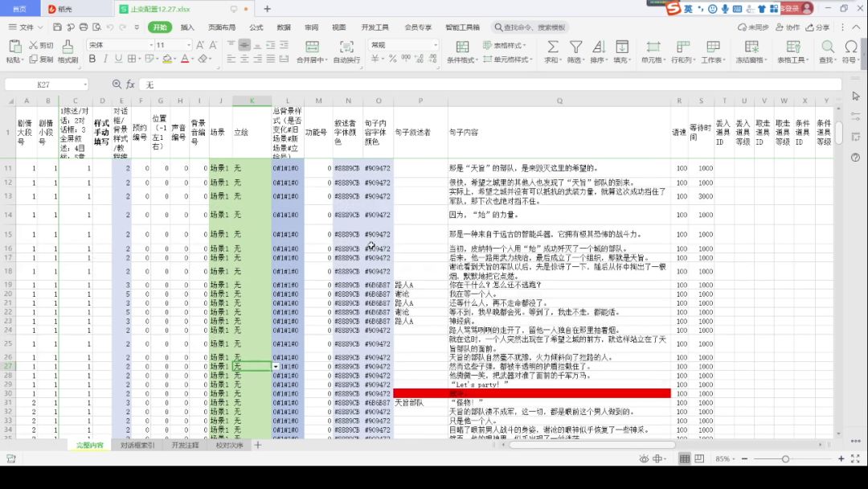
Task: Expand the font size dropdown showing 11
Action: (188, 45)
